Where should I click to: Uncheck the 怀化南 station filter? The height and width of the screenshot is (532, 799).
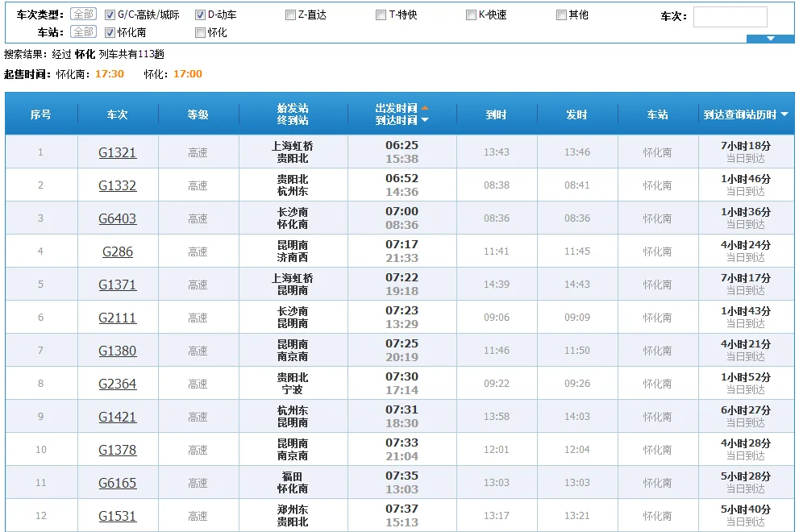110,32
